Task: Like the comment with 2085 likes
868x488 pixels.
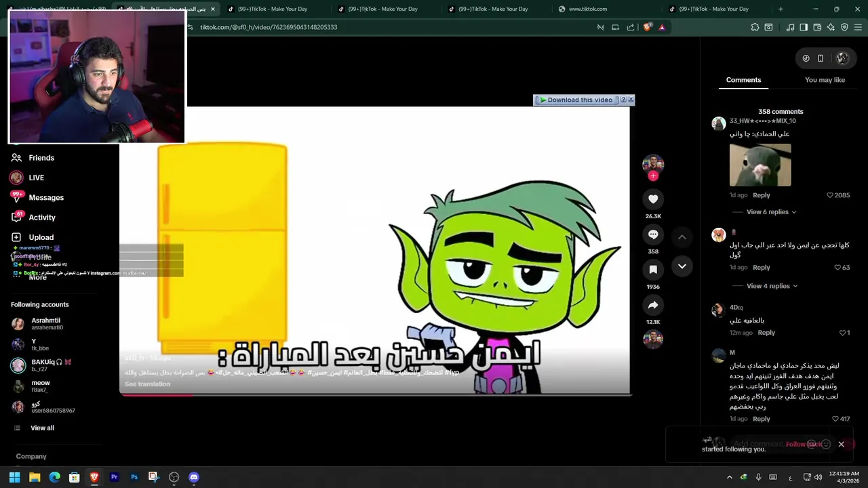Action: click(830, 195)
